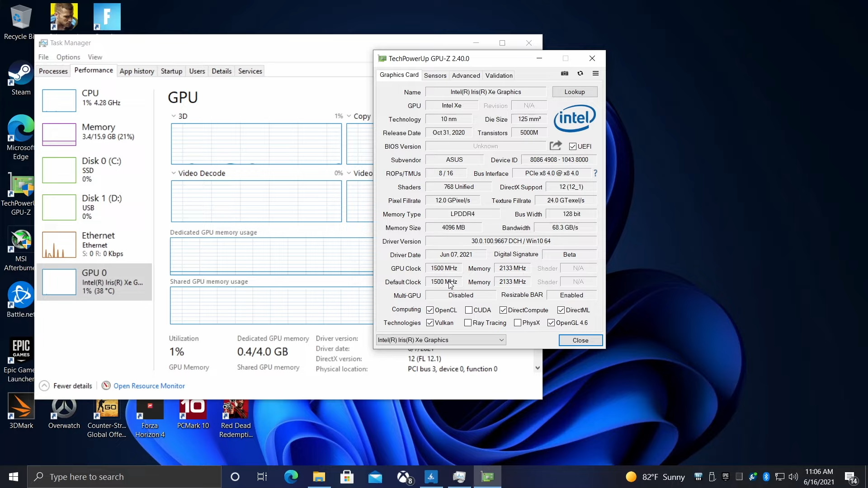The image size is (868, 488).
Task: Toggle the OpenCL checkbox
Action: pos(430,310)
